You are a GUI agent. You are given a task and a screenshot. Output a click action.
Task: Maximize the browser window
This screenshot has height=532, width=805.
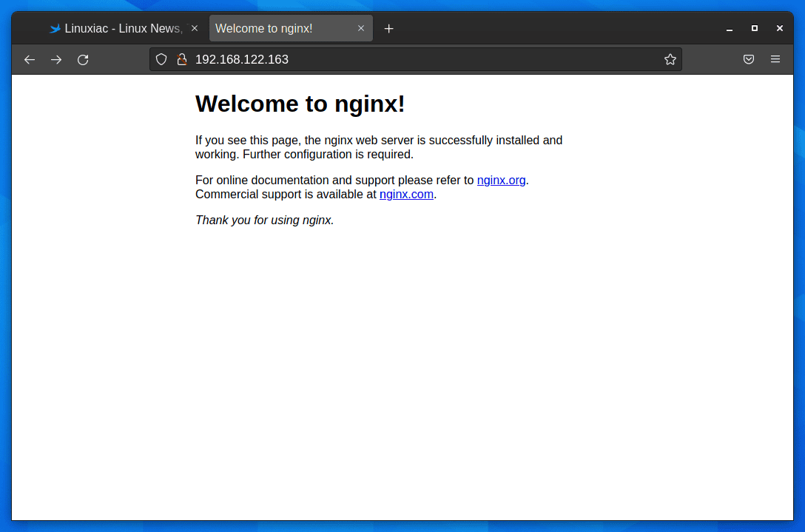754,28
